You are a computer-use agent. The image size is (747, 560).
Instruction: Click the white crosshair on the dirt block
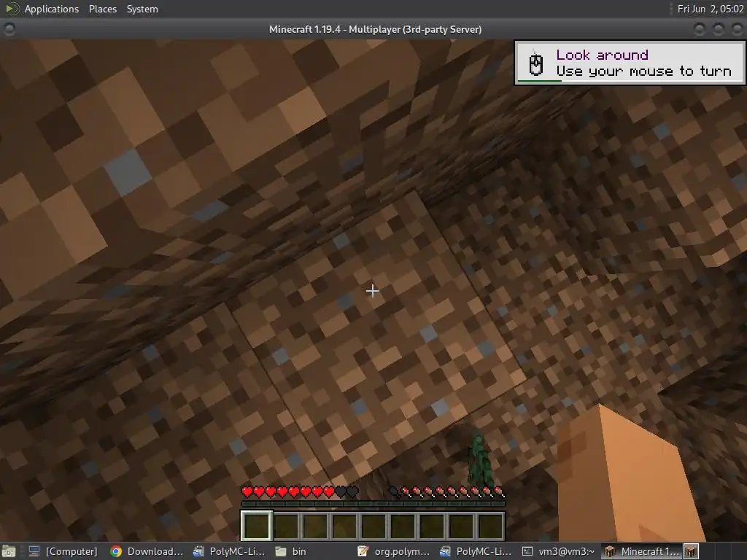point(373,290)
